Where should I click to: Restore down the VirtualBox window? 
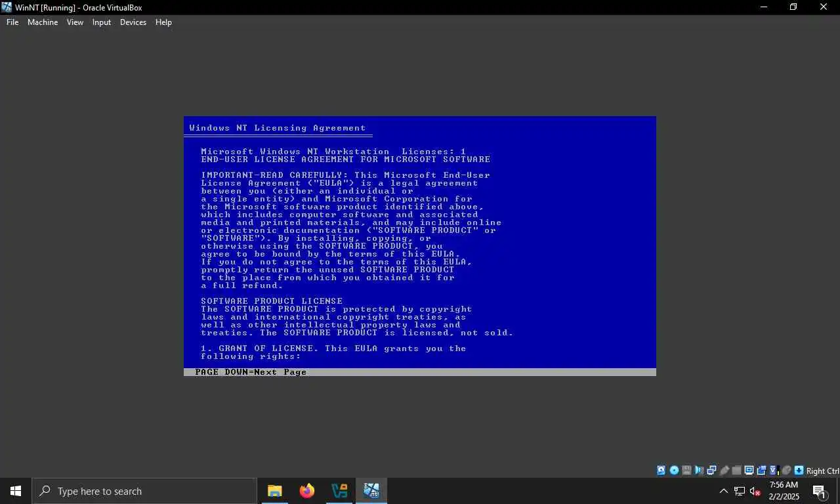pyautogui.click(x=793, y=7)
